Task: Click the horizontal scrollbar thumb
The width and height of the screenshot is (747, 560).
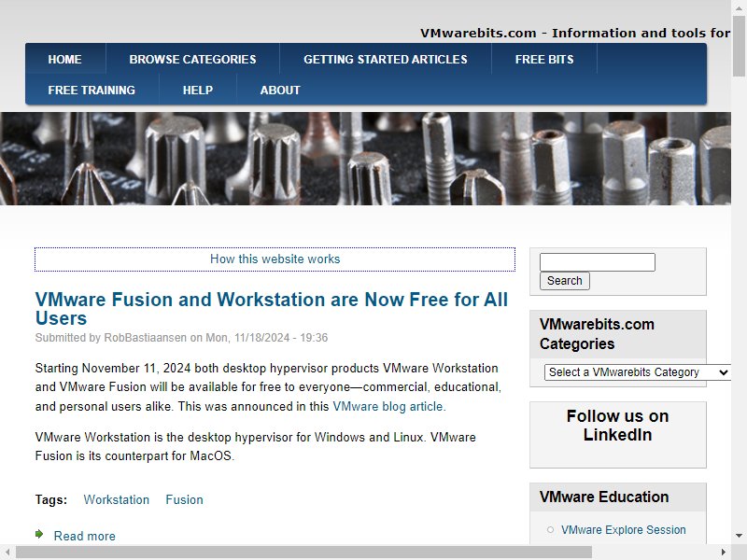Action: coord(304,553)
